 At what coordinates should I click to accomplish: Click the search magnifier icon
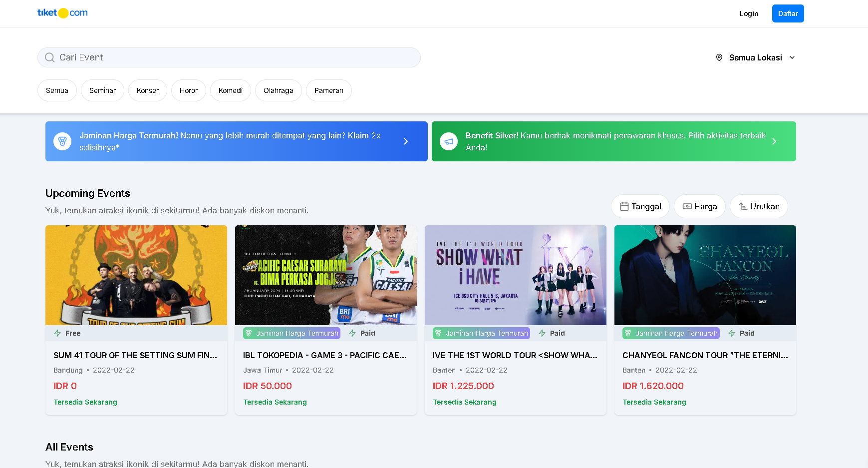50,57
